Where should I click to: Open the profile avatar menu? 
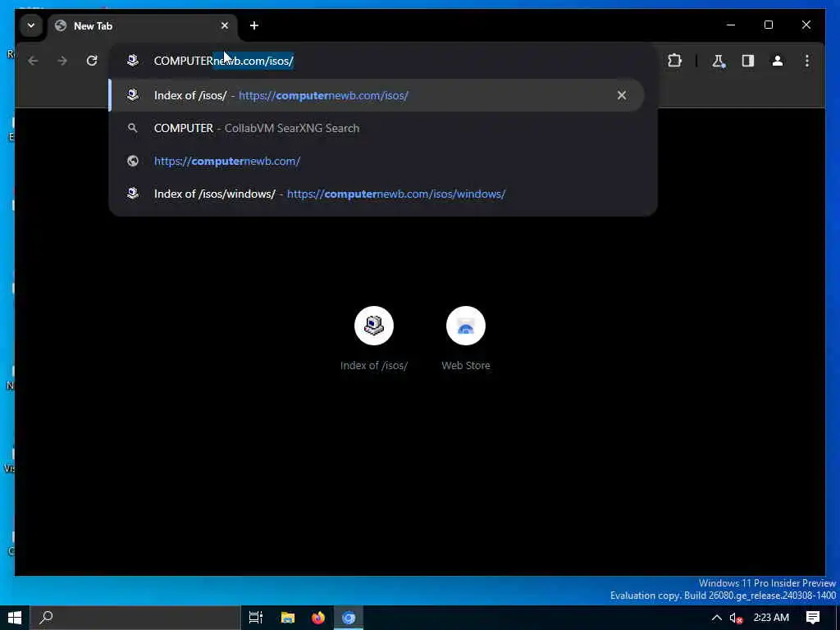(x=778, y=61)
